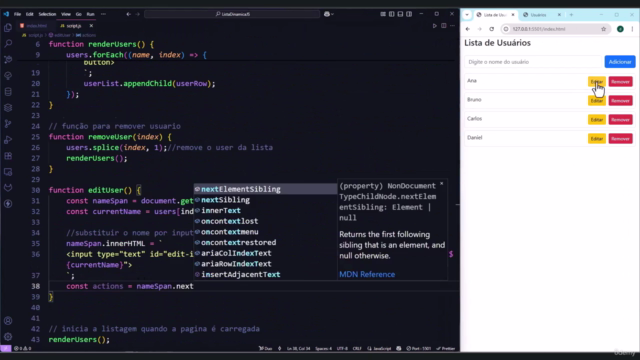Go forward with the VS Code navigation arrow
This screenshot has height=360, width=640.
[138, 14]
